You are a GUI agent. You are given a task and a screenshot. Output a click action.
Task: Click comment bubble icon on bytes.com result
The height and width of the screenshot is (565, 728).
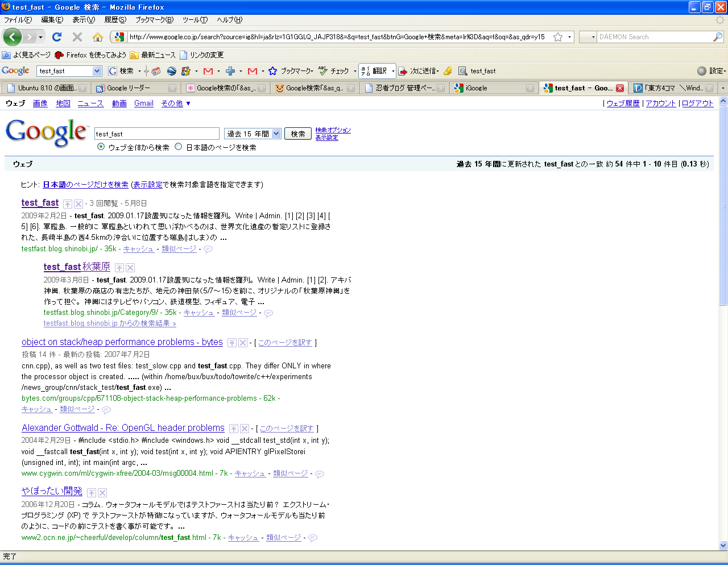point(106,409)
